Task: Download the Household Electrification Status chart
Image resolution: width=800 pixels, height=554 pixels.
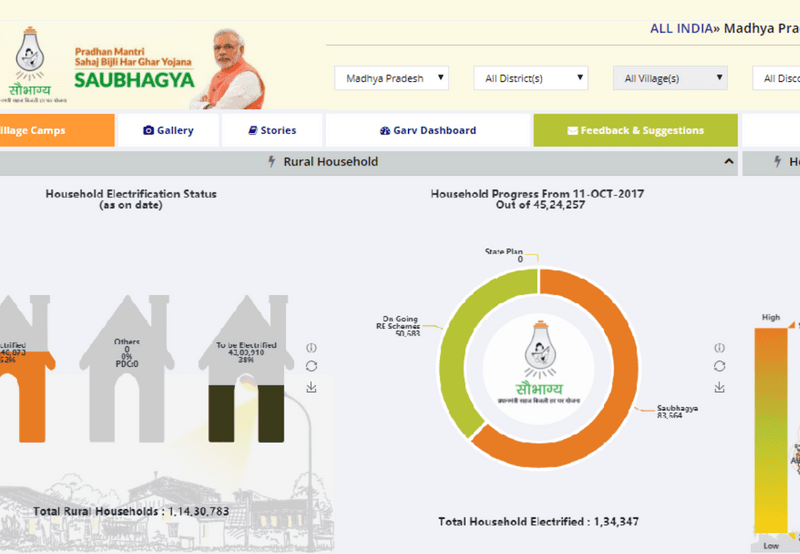Action: click(311, 387)
